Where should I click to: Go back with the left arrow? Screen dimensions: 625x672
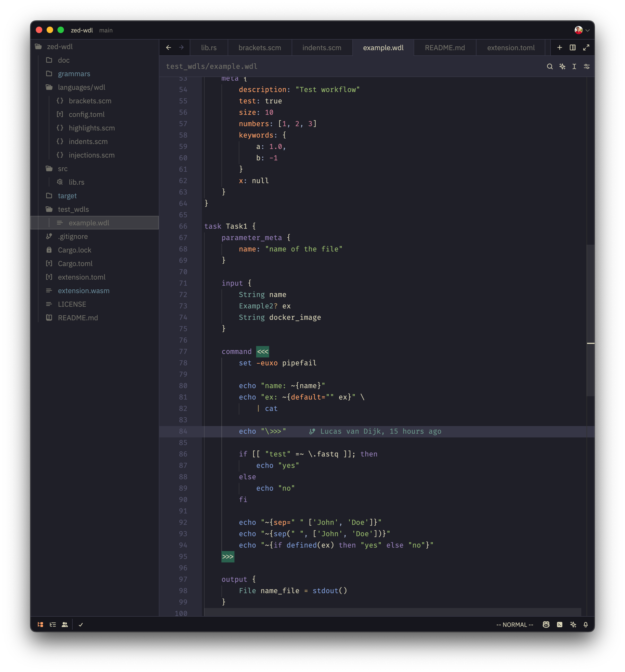[x=168, y=48]
